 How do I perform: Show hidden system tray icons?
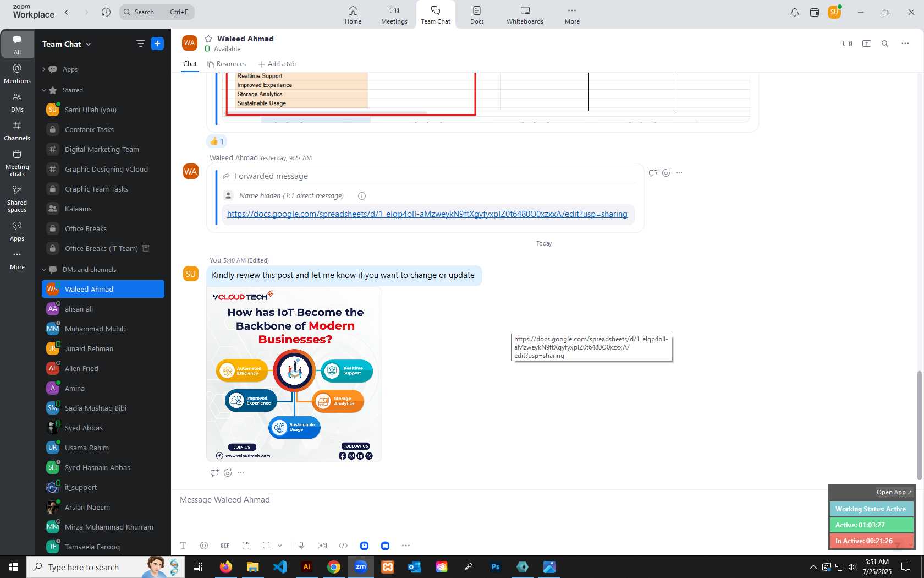pos(813,567)
